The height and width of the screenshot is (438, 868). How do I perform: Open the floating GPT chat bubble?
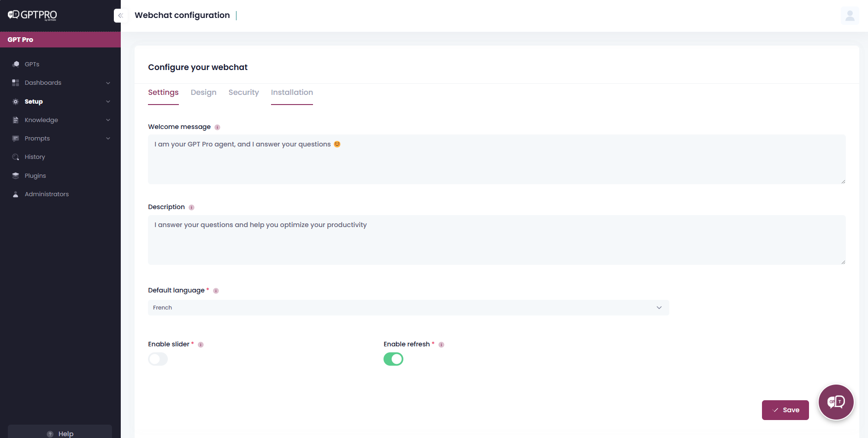point(836,402)
